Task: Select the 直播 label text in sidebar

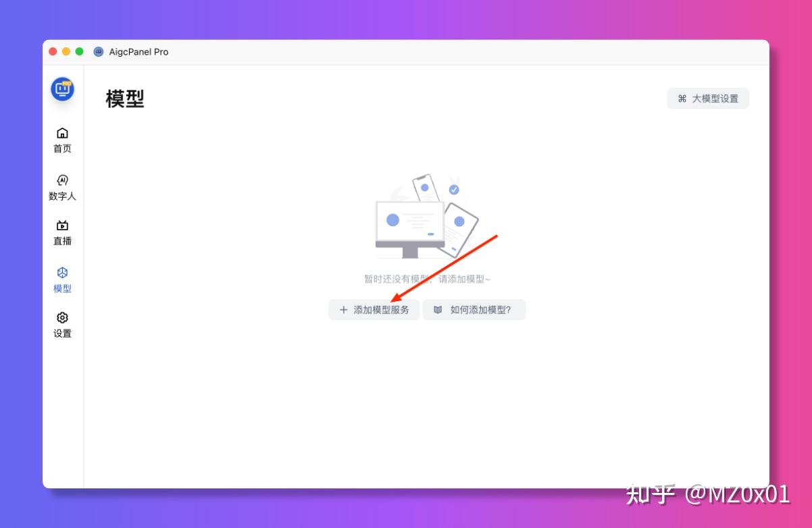Action: point(62,241)
